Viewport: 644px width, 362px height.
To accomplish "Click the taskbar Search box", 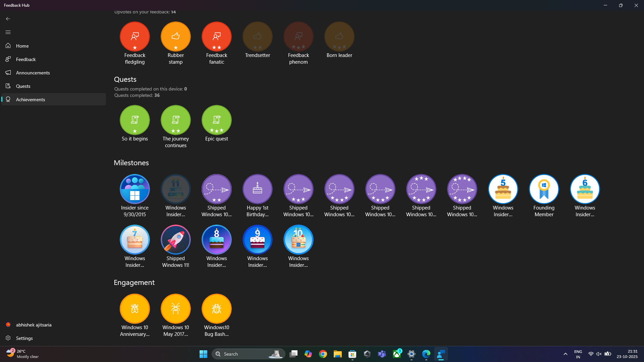I will click(x=249, y=354).
